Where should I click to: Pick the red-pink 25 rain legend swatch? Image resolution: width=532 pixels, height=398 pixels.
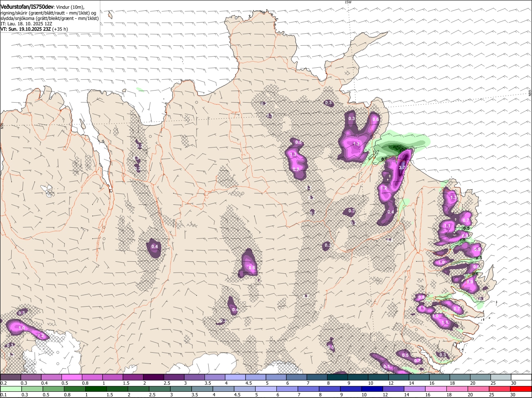(500, 389)
